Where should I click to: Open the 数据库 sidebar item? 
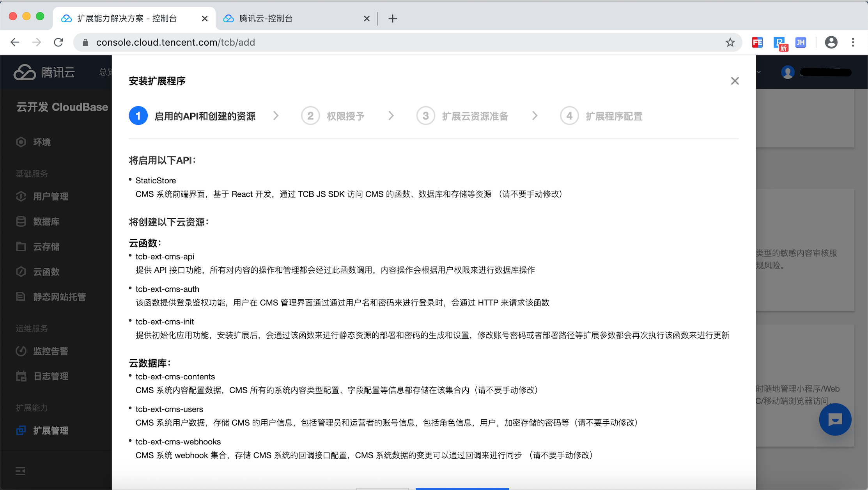point(46,222)
